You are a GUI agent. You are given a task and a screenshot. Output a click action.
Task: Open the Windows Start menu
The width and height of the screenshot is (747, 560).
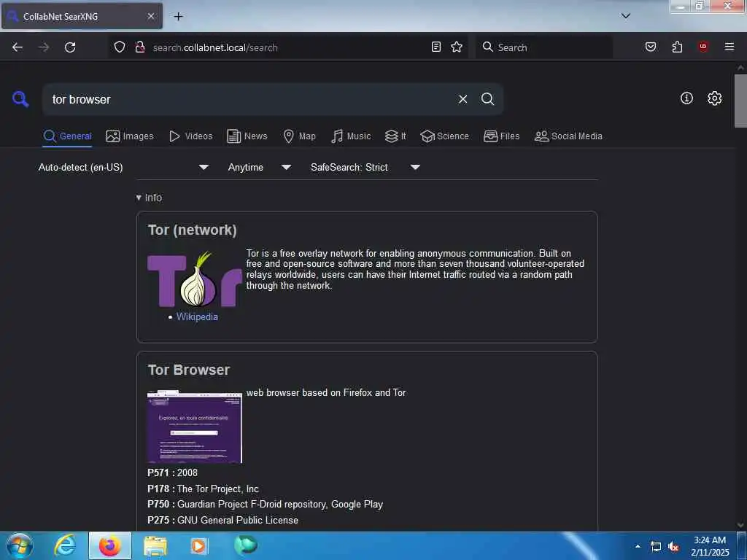20,545
